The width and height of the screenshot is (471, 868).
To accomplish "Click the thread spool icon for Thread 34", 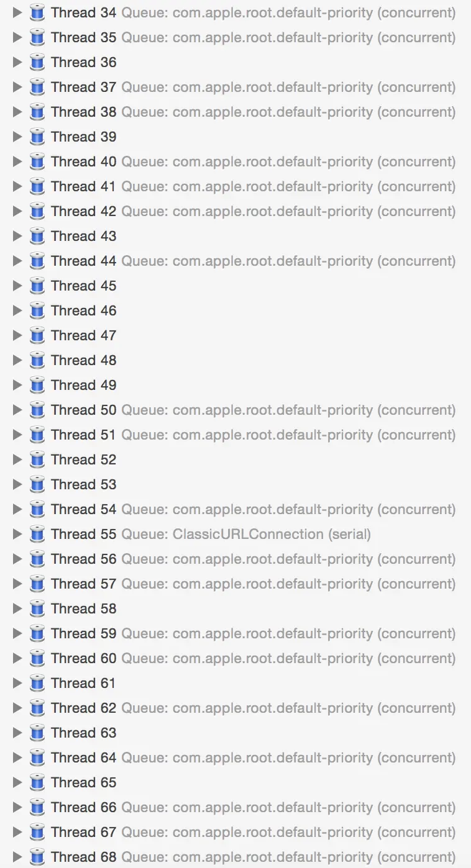I will (x=37, y=12).
